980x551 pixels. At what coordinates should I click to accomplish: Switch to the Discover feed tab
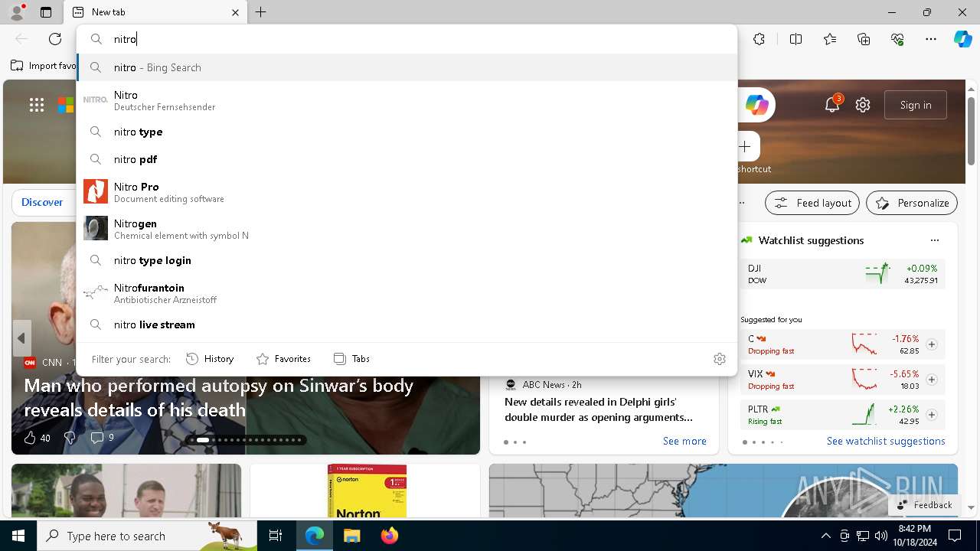(x=42, y=203)
